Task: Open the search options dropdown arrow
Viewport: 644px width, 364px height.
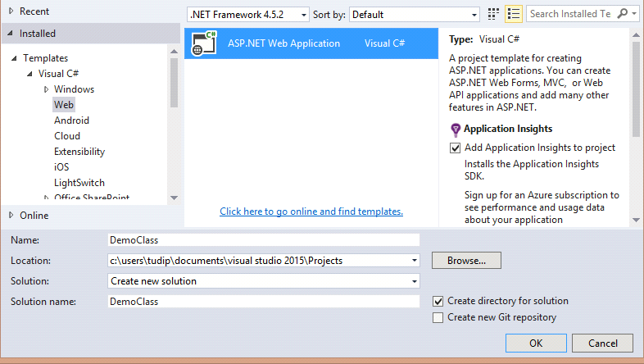Action: (634, 14)
